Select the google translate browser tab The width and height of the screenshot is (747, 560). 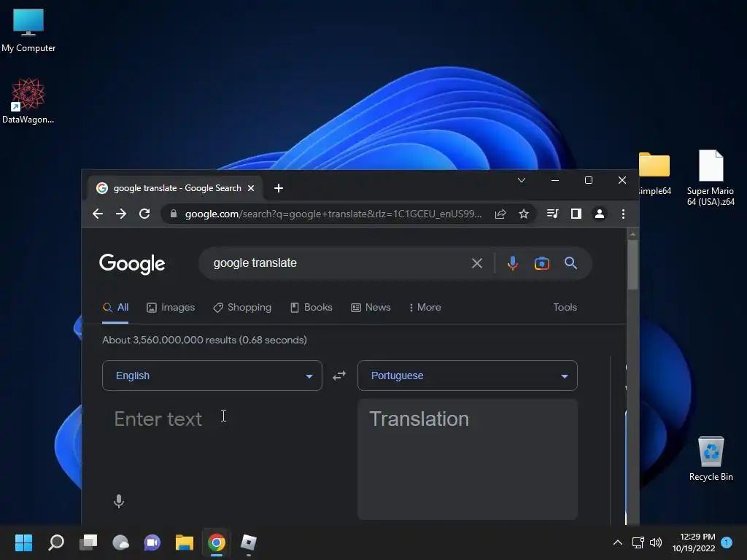(176, 188)
